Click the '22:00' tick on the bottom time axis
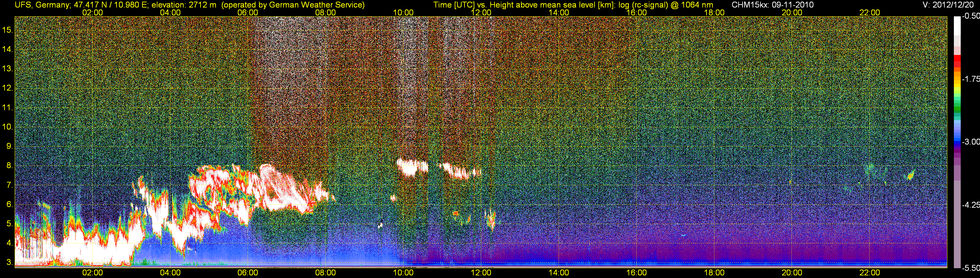 point(870,273)
